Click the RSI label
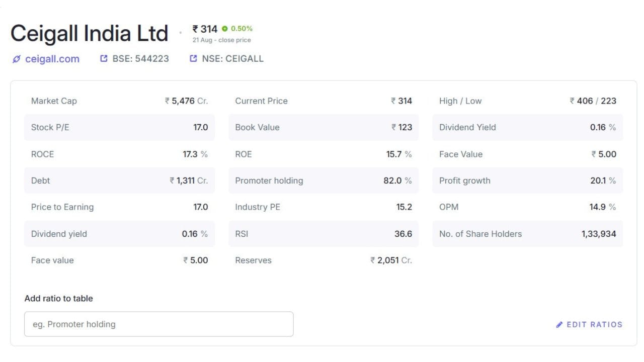The width and height of the screenshot is (644, 362). pyautogui.click(x=242, y=234)
